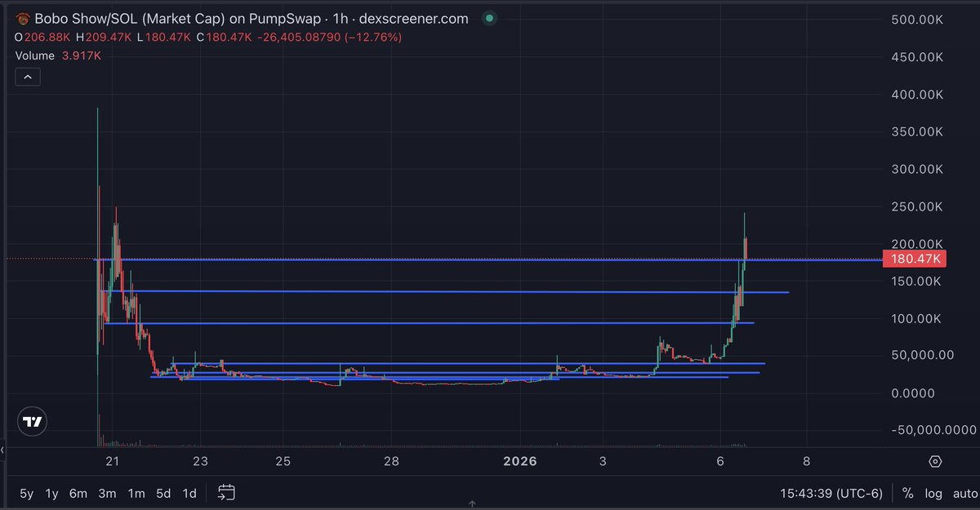
Task: Click the Bobo Show/SOL chart title
Action: [x=252, y=19]
